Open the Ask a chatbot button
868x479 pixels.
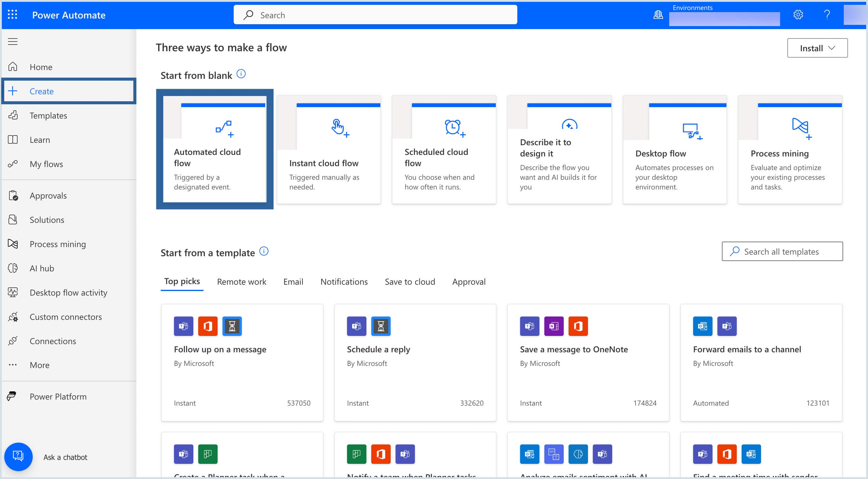pos(18,457)
